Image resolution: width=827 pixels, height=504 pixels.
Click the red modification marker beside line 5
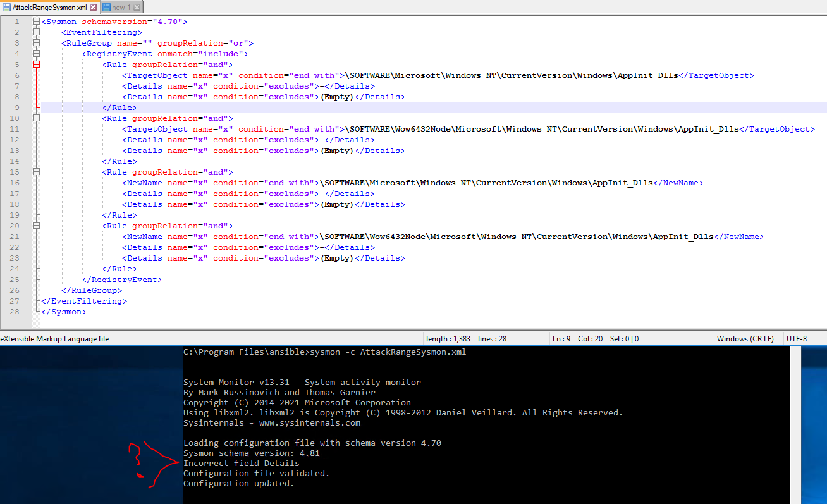click(x=36, y=64)
